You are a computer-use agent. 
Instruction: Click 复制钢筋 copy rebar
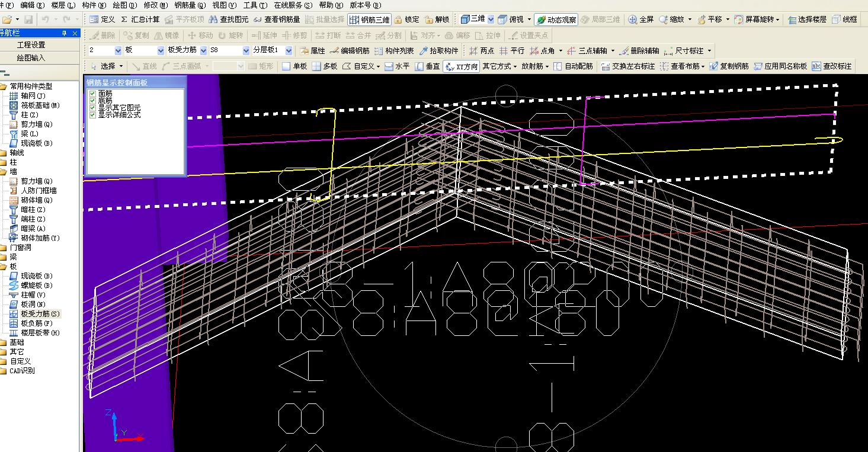coord(729,66)
